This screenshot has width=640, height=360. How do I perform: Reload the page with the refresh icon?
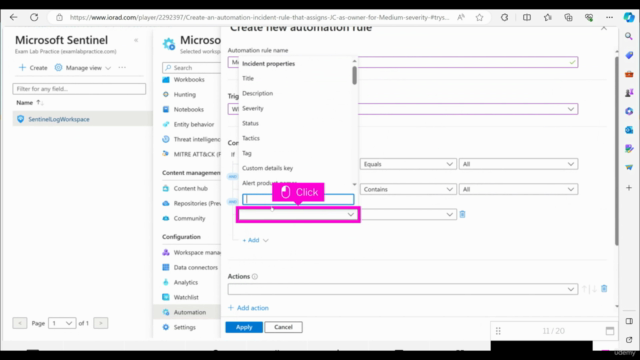(34, 17)
